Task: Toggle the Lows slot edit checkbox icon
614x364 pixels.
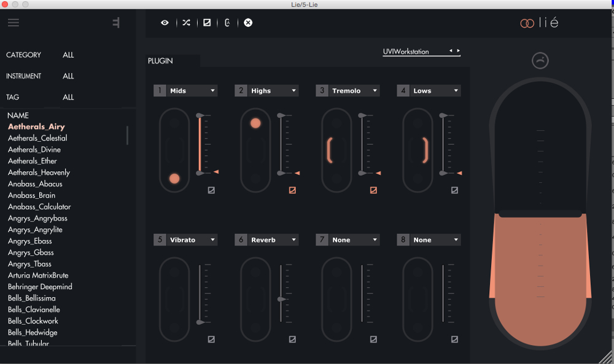Action: tap(454, 190)
